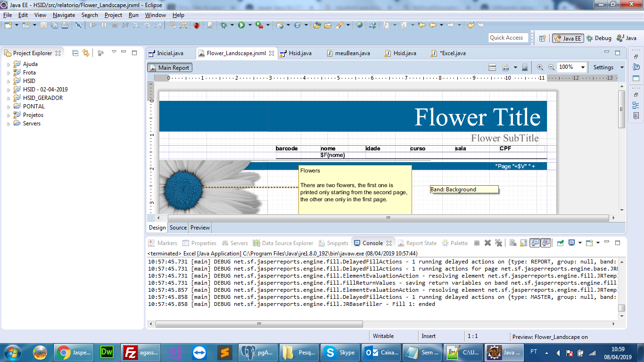Click the Zoom Out magnifier in report editor

click(551, 67)
